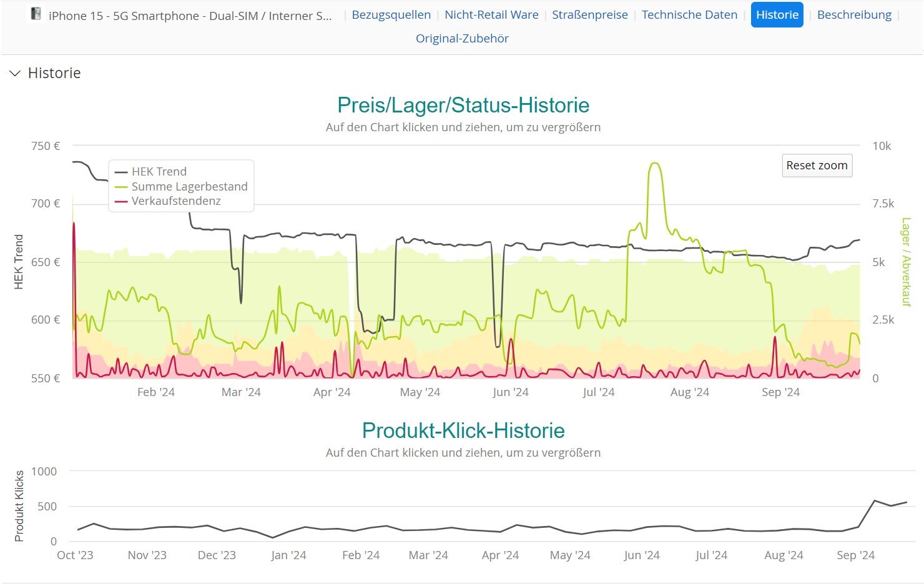Click the 10k right axis value

(882, 146)
